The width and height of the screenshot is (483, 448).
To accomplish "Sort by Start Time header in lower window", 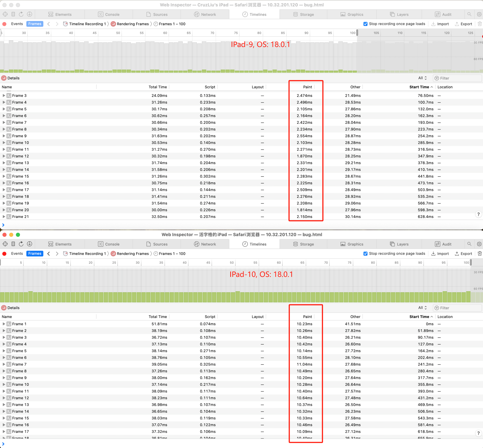I will pyautogui.click(x=421, y=317).
